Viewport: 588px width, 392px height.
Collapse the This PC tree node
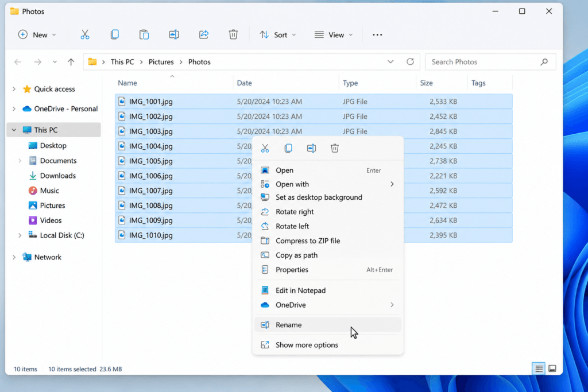pyautogui.click(x=14, y=130)
